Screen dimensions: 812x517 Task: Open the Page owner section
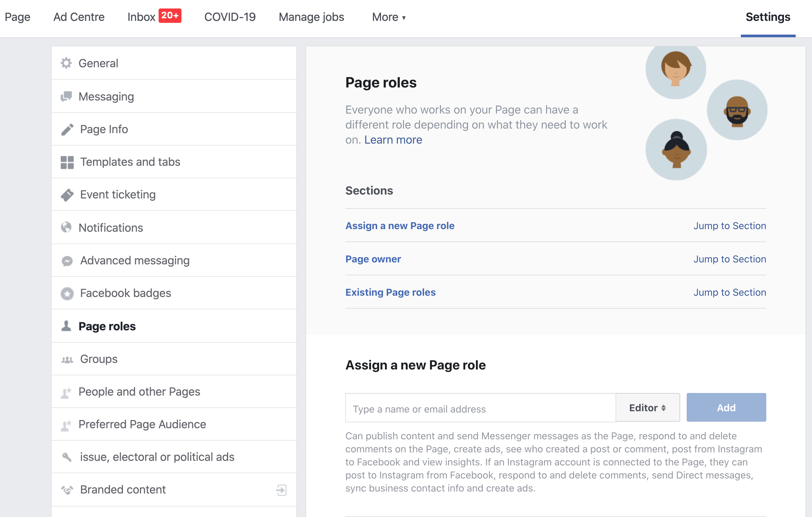[x=373, y=259]
